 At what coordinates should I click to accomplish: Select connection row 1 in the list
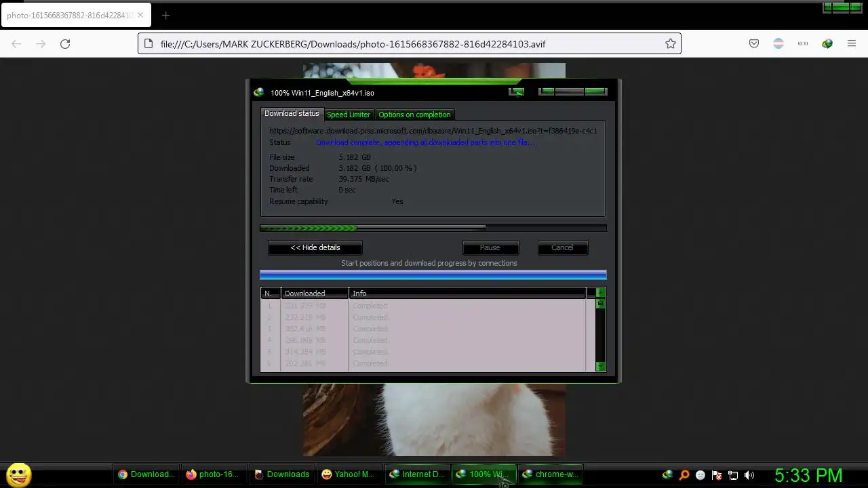coord(423,306)
